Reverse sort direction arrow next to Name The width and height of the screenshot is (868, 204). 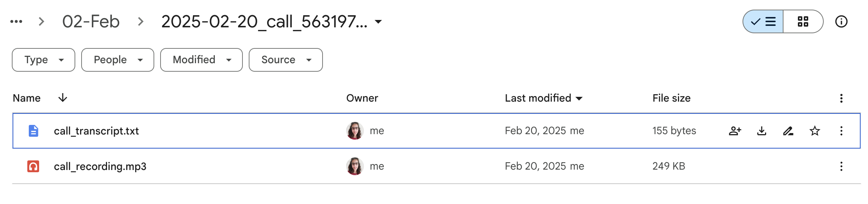click(63, 98)
